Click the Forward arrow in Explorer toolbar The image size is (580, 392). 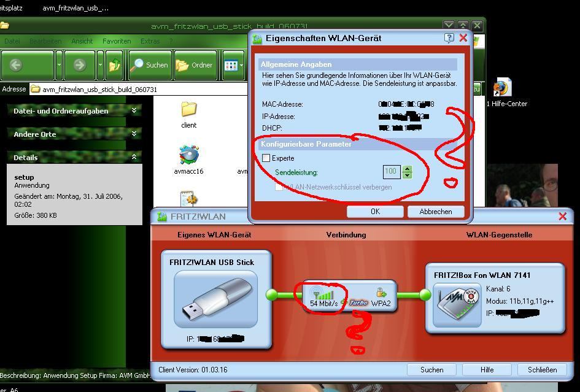click(80, 65)
